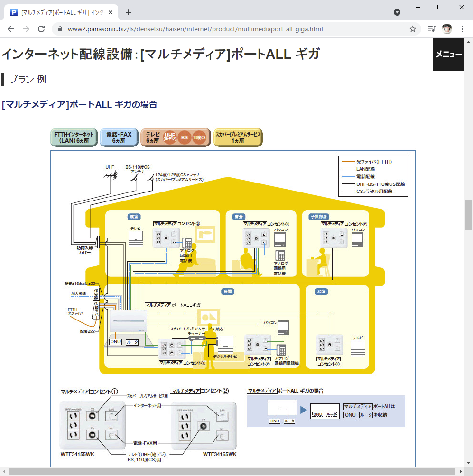The width and height of the screenshot is (473, 476).
Task: Click the Panasonic P tab favicon
Action: pyautogui.click(x=14, y=12)
